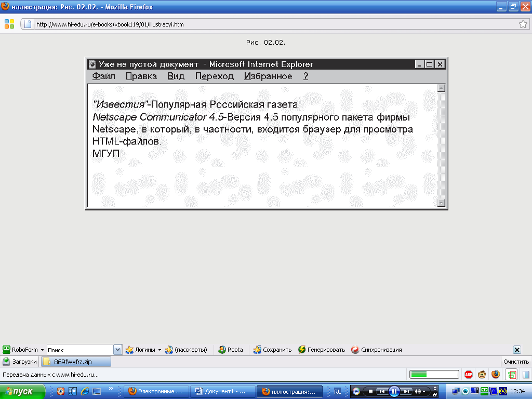Open the пуск Start menu
The image size is (532, 399).
click(22, 392)
